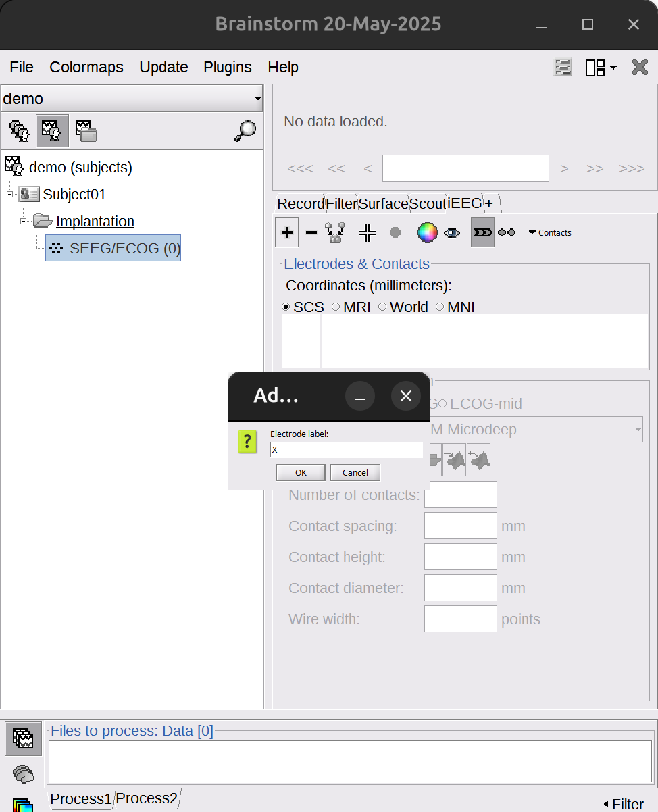This screenshot has width=658, height=812.
Task: Select the sphere contacts display mode icon
Action: [x=507, y=232]
